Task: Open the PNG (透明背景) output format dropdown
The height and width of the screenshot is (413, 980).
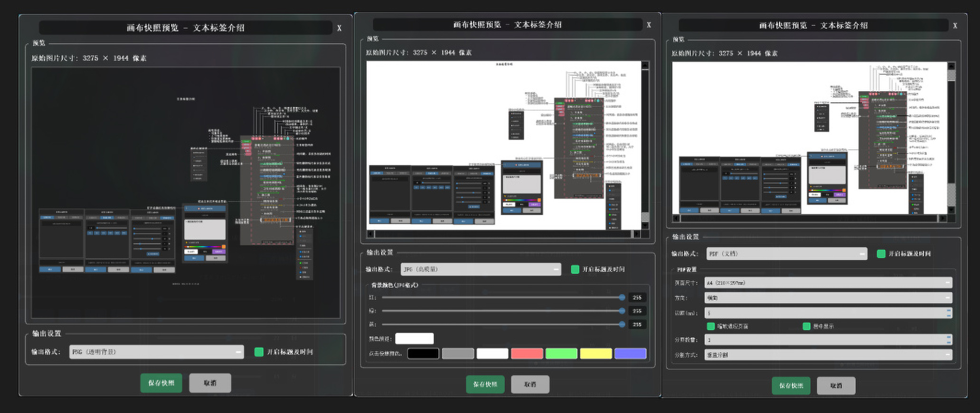Action: 156,352
